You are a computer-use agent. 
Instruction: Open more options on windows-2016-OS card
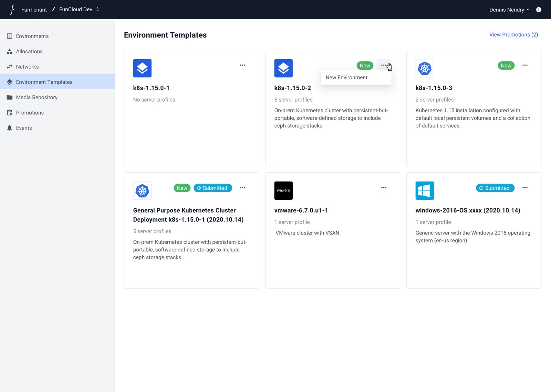click(525, 188)
